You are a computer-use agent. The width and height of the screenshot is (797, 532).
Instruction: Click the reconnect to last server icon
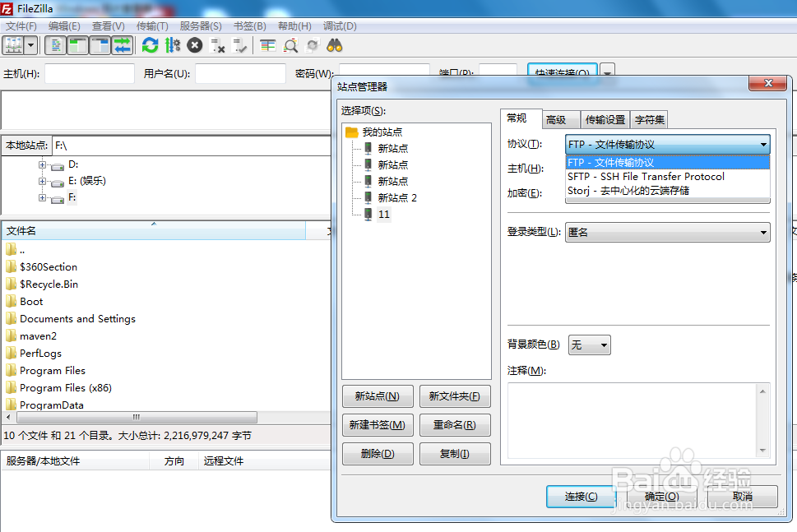coord(239,46)
